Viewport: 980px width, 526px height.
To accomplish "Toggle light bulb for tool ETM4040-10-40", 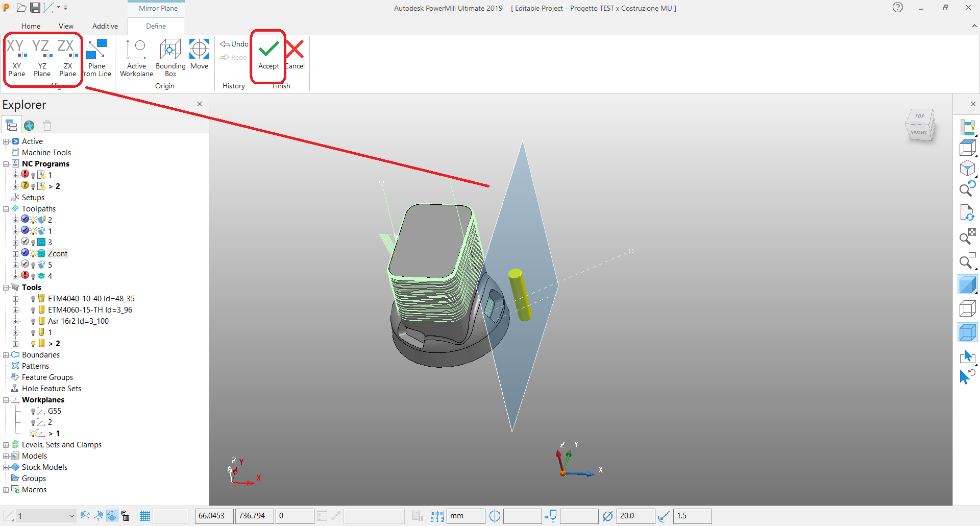I will (x=33, y=299).
